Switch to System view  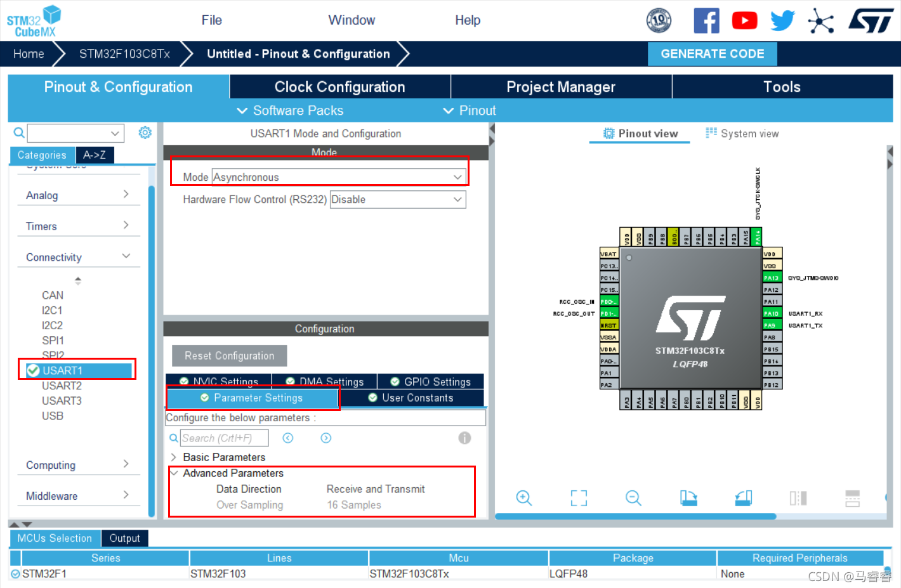tap(742, 134)
